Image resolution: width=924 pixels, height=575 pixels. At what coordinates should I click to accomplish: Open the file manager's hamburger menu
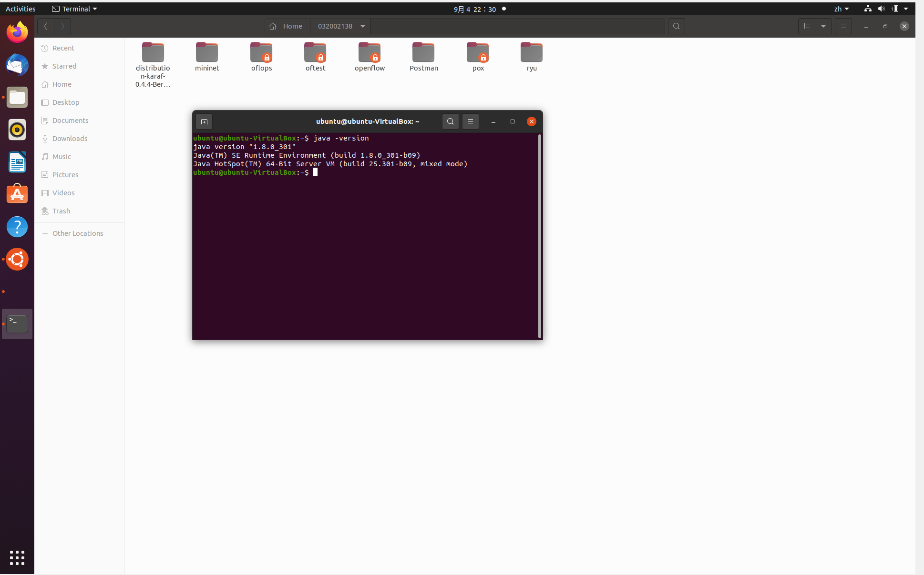[x=843, y=26]
